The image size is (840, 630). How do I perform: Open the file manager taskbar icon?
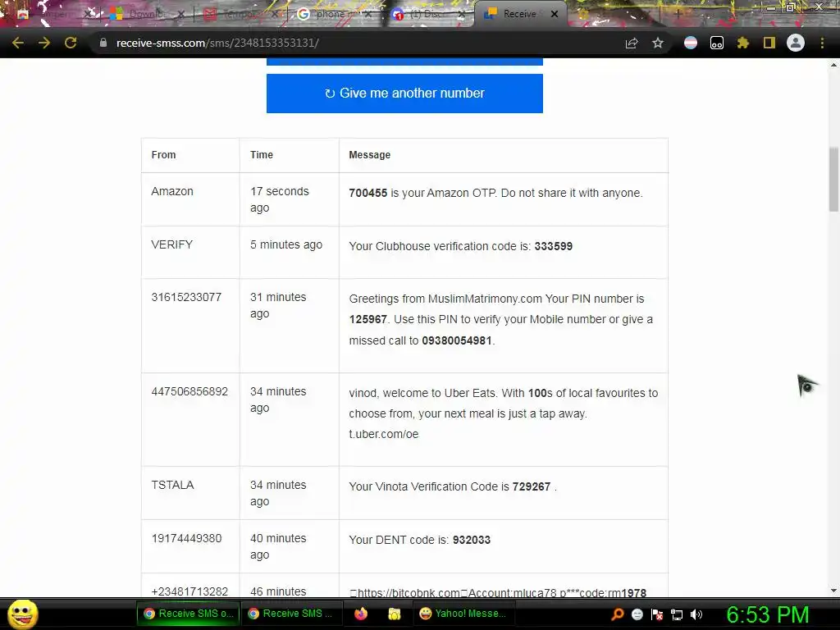[x=395, y=614]
